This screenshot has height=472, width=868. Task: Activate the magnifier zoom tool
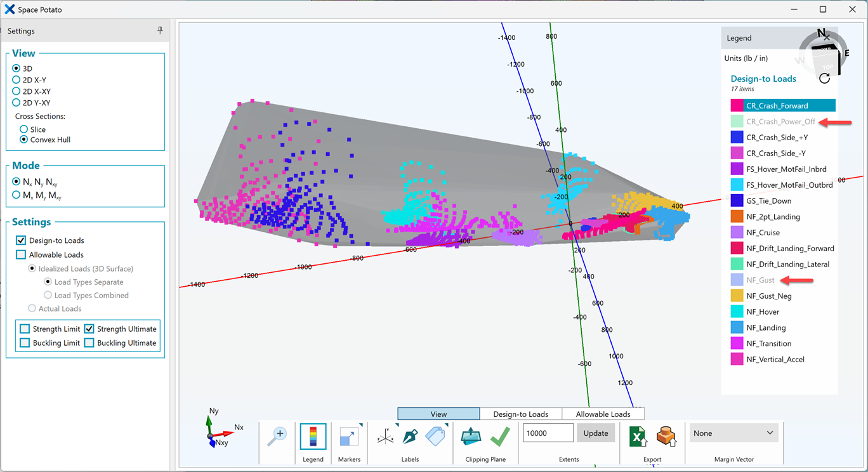click(x=277, y=436)
